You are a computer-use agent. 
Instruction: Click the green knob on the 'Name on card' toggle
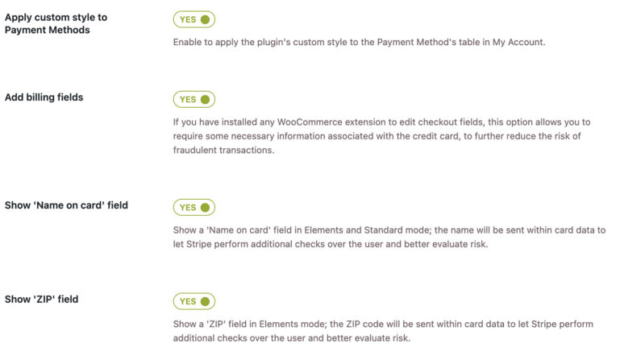coord(206,208)
